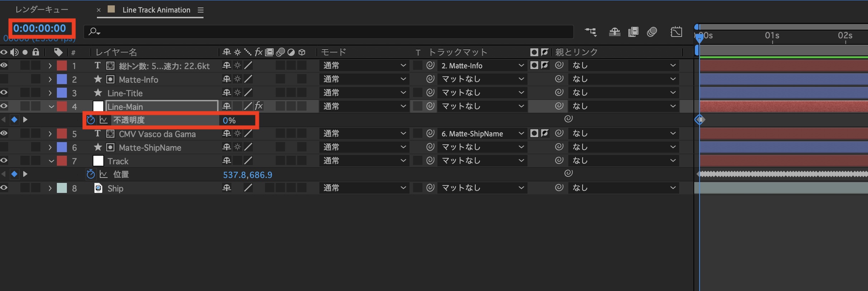This screenshot has width=868, height=291.
Task: Click the parent pick whip for Ship layer
Action: pos(559,188)
